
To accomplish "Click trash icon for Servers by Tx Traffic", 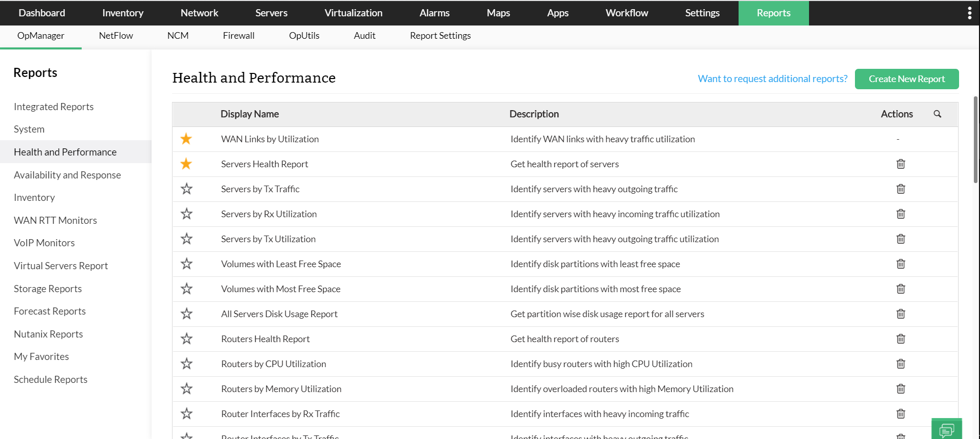I will coord(900,189).
